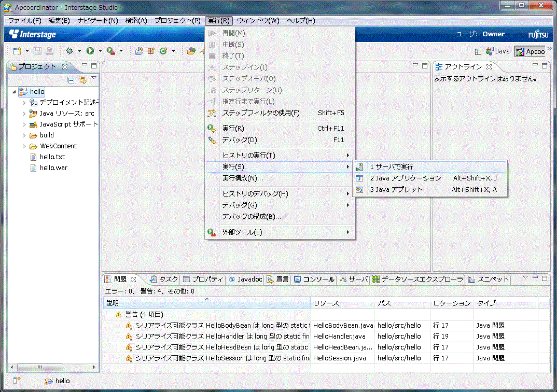Expand the Java リソース: src node
This screenshot has width=557, height=392.
coord(24,114)
